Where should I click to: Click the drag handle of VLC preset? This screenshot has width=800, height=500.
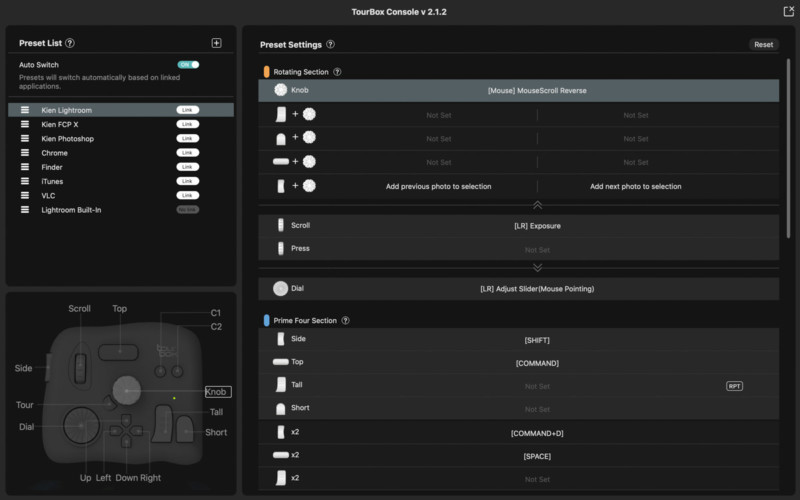coord(24,195)
